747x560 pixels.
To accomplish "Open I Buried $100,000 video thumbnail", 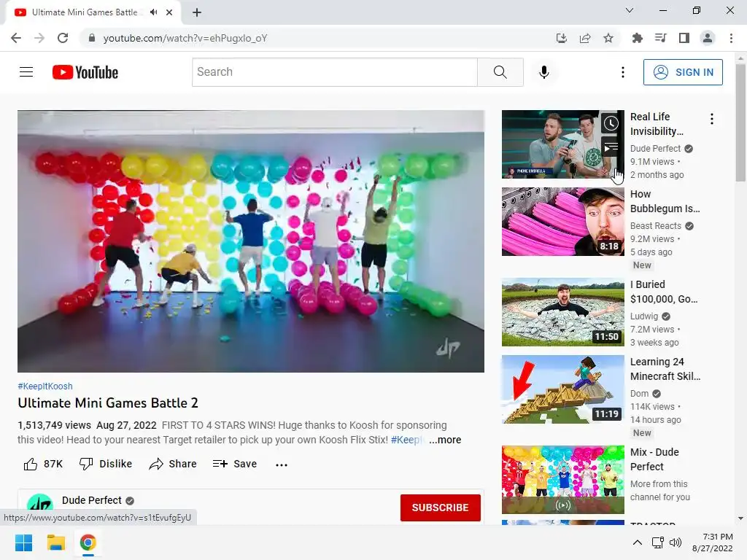I will [x=562, y=312].
